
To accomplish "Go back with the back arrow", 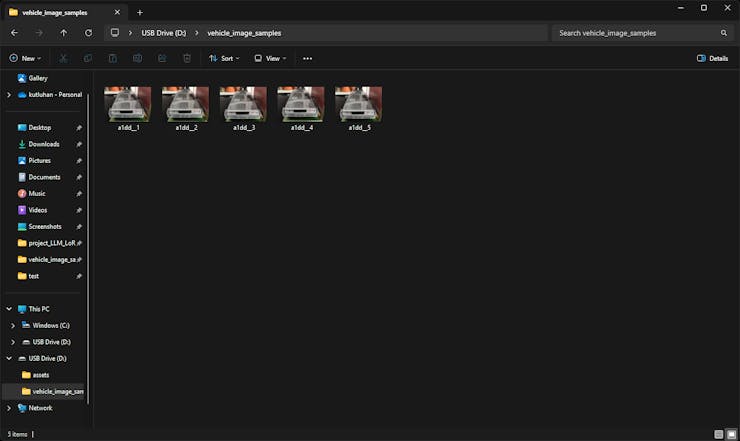I will 14,33.
